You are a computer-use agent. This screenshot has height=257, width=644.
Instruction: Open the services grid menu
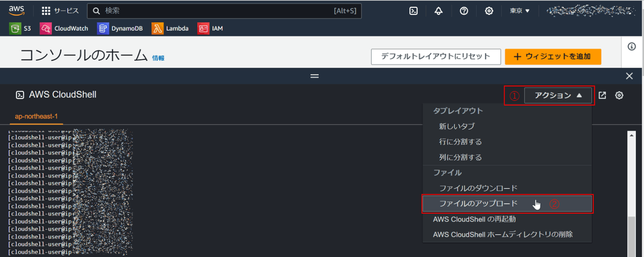click(46, 11)
